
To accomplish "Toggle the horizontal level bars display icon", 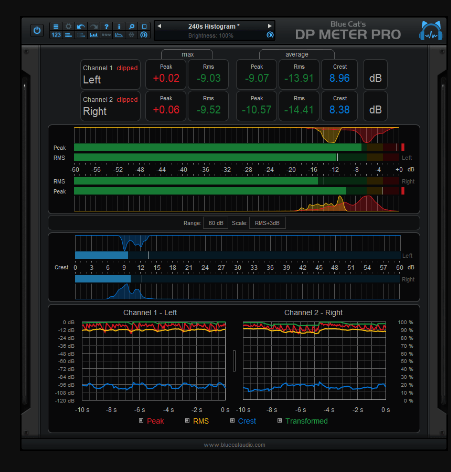I will pos(68,35).
